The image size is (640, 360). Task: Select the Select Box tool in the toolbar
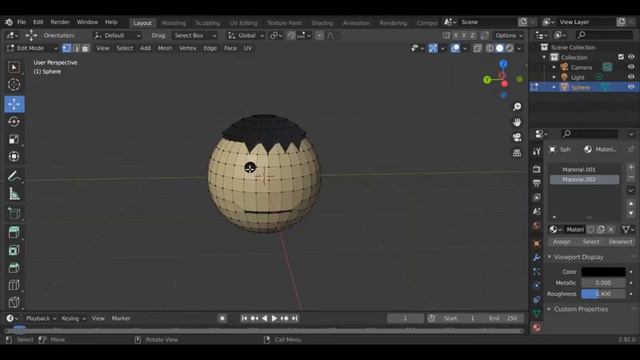[x=14, y=67]
